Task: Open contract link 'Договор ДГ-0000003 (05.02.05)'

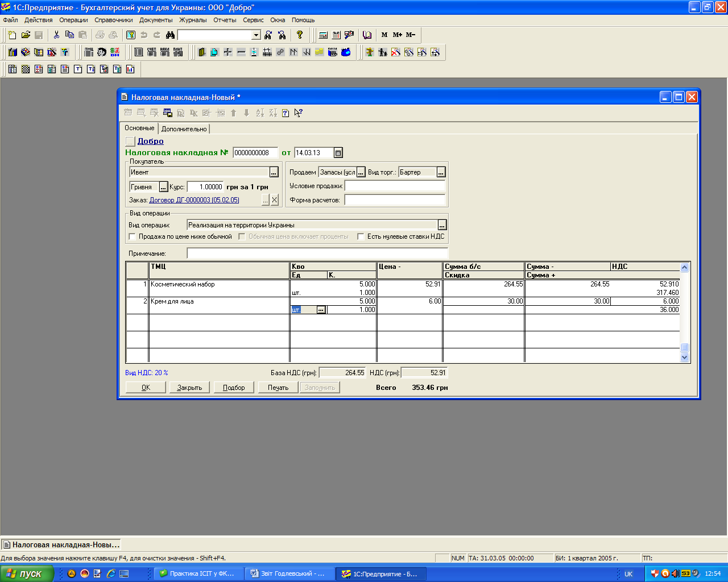Action: [x=195, y=200]
